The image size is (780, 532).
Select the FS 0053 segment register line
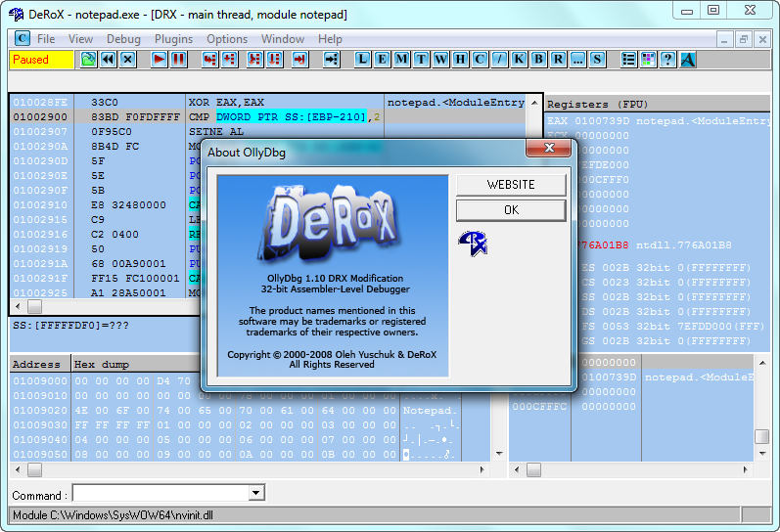click(673, 327)
